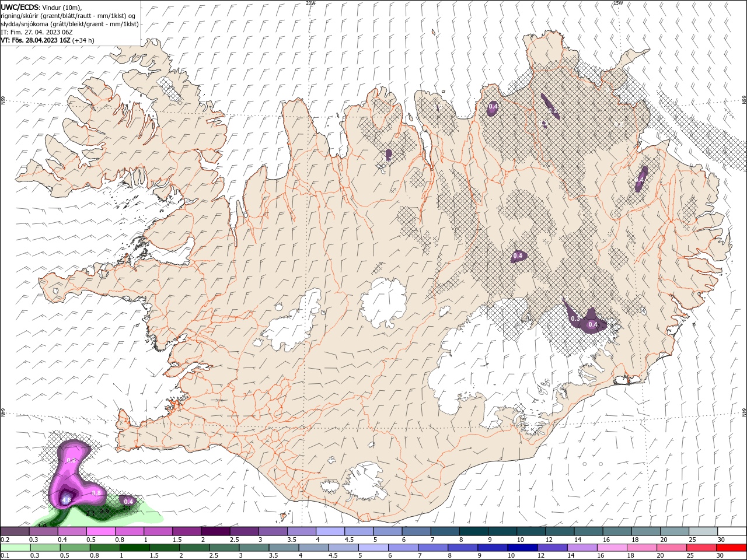Screen dimensions: 747x560
Task: Click upper legend swatch between 0.5 and 0.8
Action: point(100,531)
